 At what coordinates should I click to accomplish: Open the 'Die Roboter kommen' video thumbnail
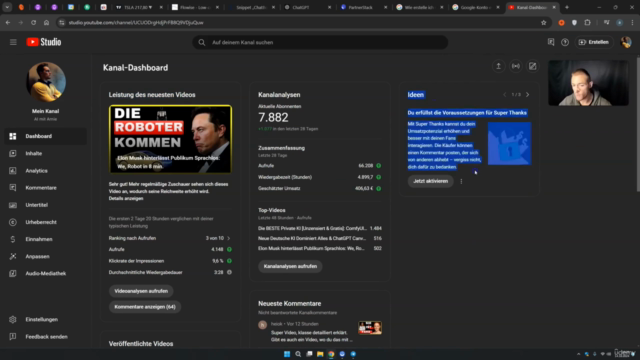tap(170, 139)
